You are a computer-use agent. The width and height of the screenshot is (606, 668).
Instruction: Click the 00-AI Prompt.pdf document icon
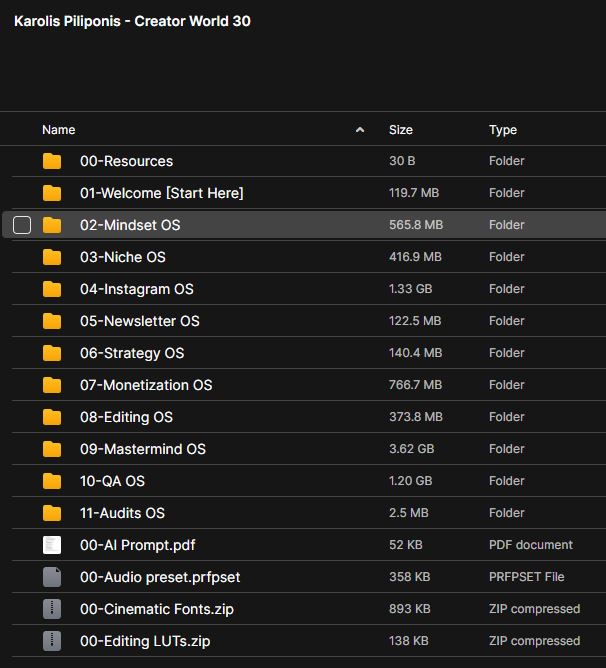click(x=52, y=545)
